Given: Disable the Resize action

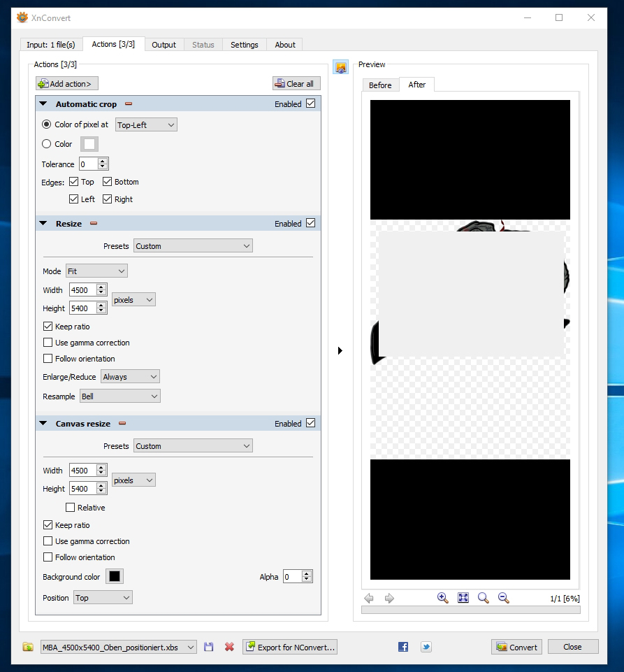Looking at the screenshot, I should 311,223.
